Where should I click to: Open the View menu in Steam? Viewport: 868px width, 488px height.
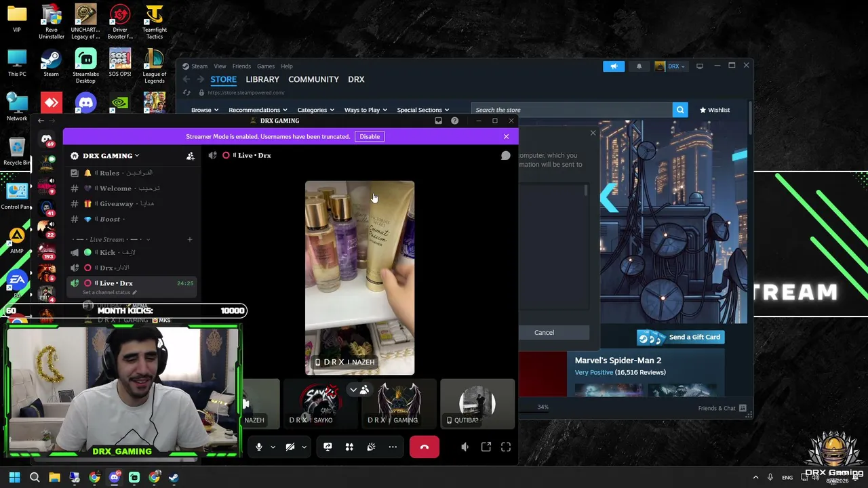point(220,66)
